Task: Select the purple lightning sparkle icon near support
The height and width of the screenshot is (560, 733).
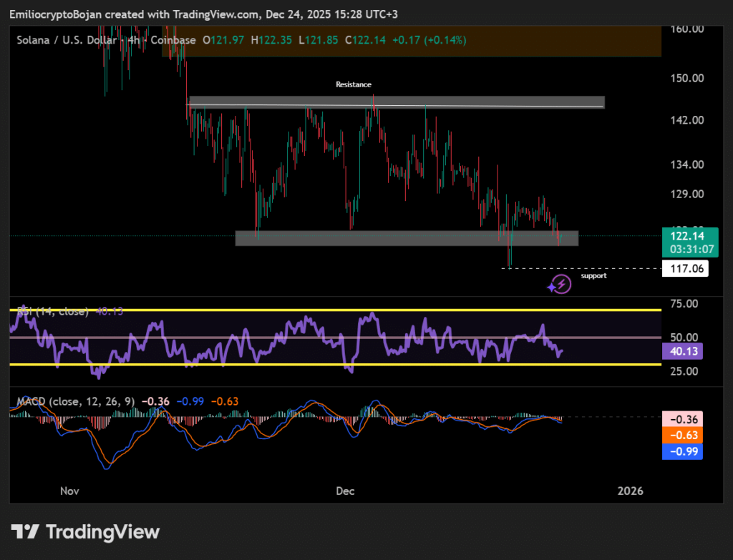Action: (560, 284)
